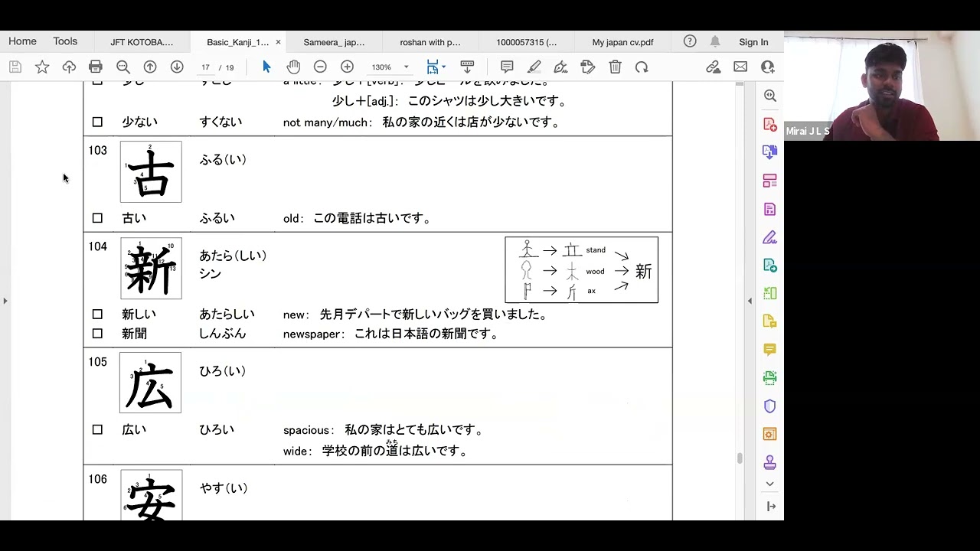Open the Create PDF tool in the sidebar
This screenshot has height=551, width=980.
point(769,124)
